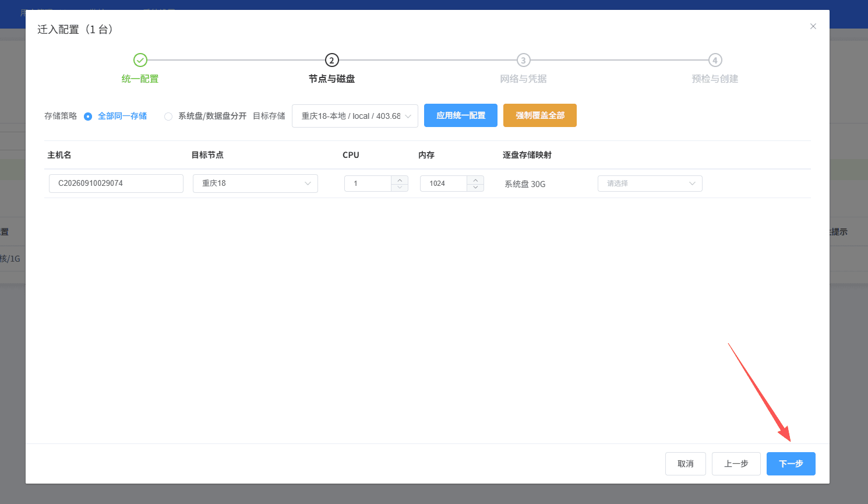Click the 目标节点 column header
This screenshot has height=504, width=868.
[x=207, y=155]
